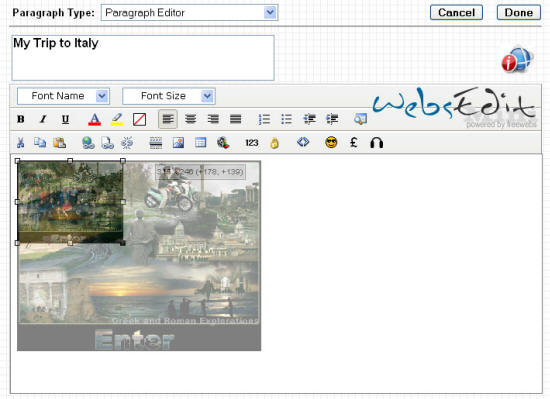The image size is (550, 399).
Task: Choose the red font color tool
Action: [94, 119]
